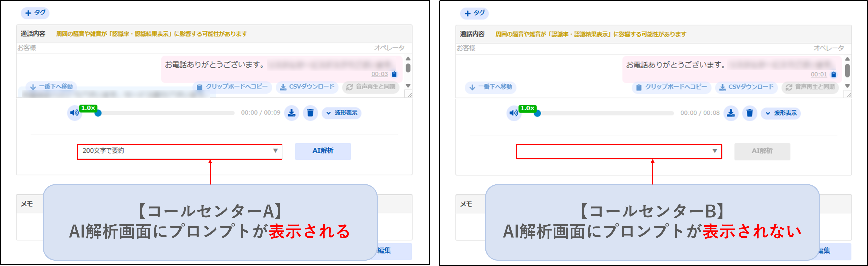Viewport: 868px width, 266px height.
Task: Download the 00:09 audio recording
Action: coord(292,113)
